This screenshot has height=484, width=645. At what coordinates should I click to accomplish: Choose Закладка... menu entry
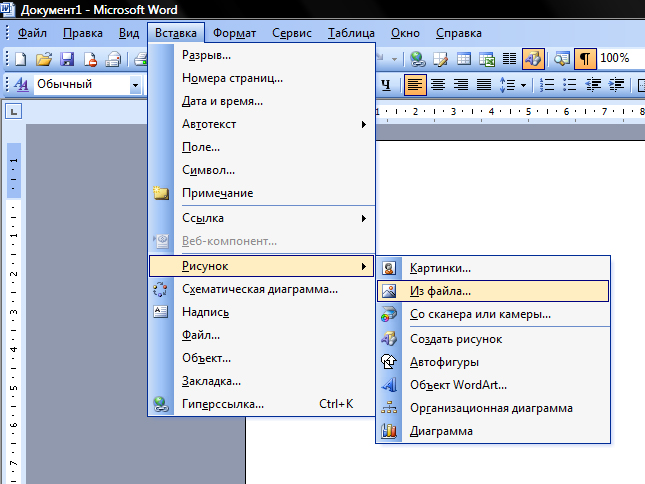click(262, 381)
